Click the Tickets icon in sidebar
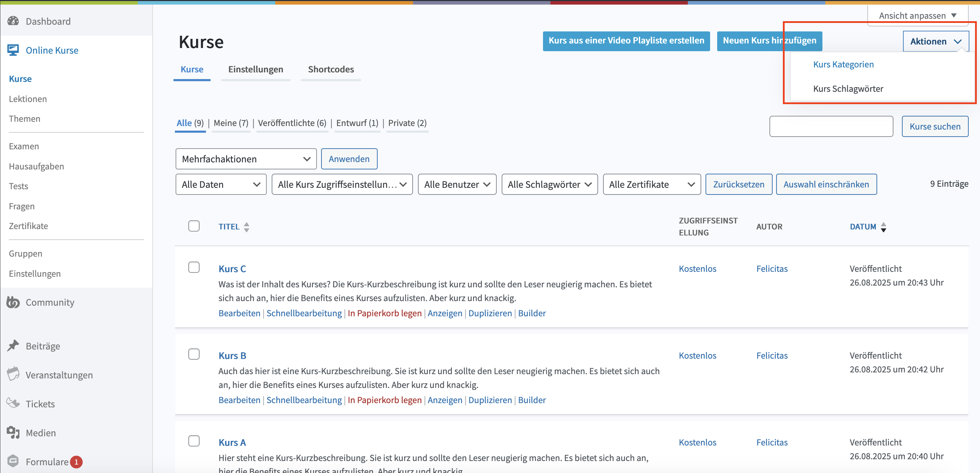The height and width of the screenshot is (473, 980). tap(13, 403)
